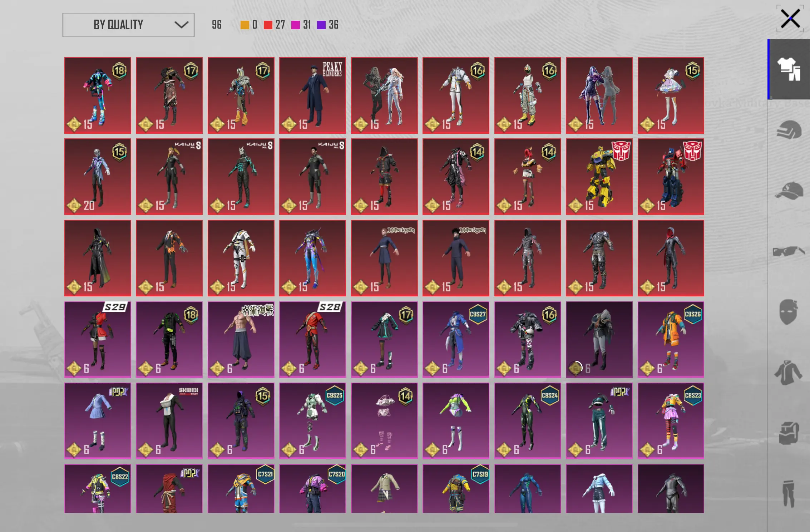Select the baseball cap category icon

789,191
